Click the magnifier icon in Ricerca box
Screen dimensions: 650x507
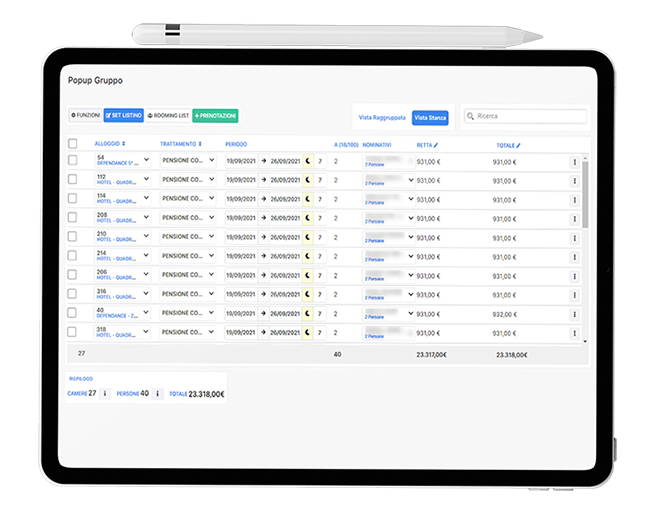pos(470,116)
